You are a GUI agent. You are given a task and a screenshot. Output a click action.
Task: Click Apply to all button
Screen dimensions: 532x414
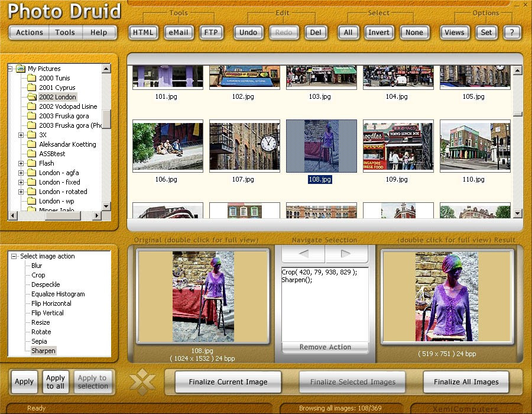pos(56,381)
